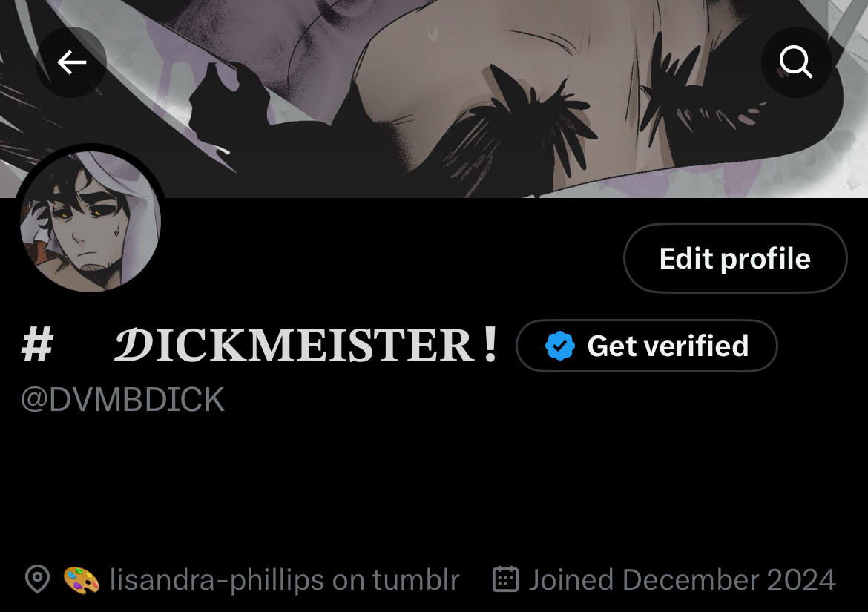This screenshot has width=868, height=612.
Task: Tap the @DVMBDICK handle
Action: point(122,400)
